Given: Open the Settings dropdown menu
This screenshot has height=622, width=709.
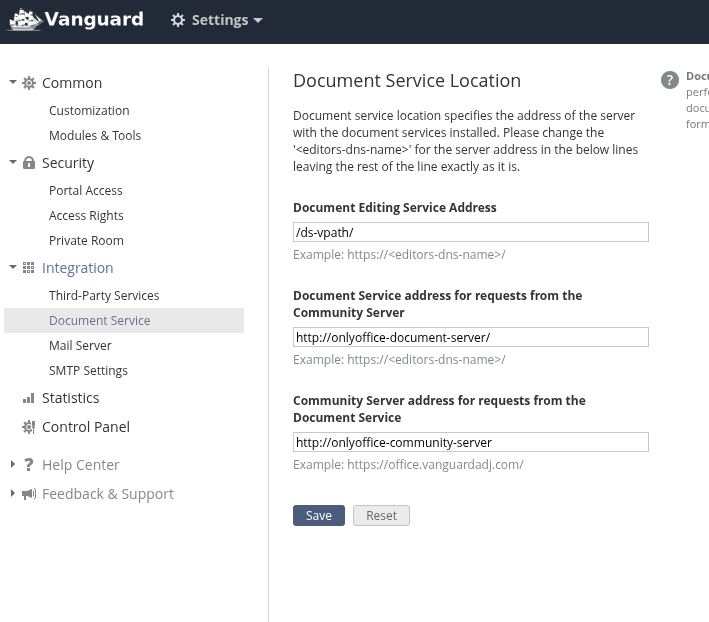Looking at the screenshot, I should tap(219, 20).
